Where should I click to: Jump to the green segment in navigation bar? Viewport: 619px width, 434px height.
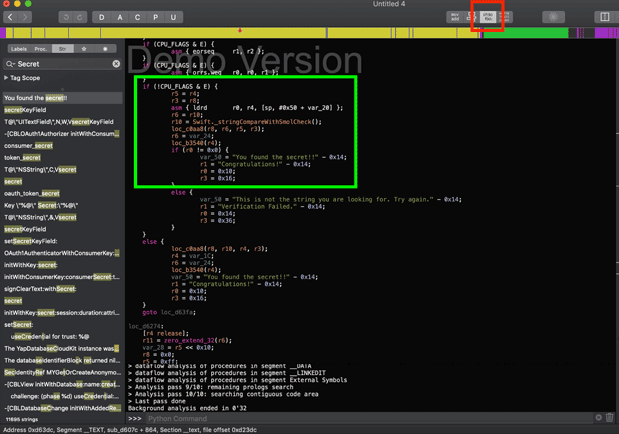click(x=526, y=33)
